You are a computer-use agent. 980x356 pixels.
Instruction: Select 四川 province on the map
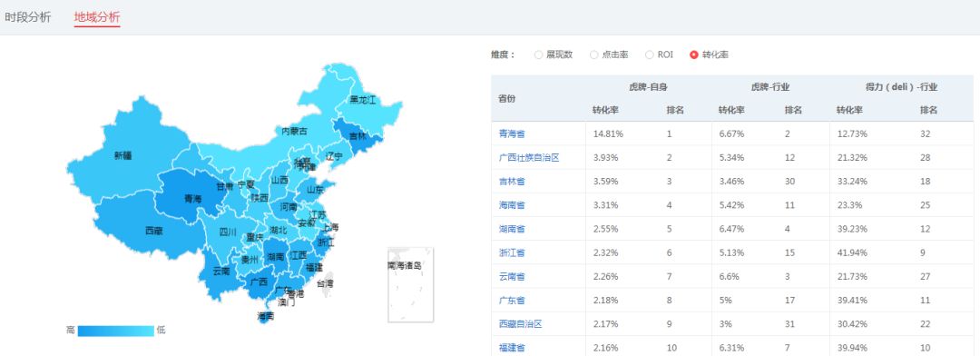228,232
